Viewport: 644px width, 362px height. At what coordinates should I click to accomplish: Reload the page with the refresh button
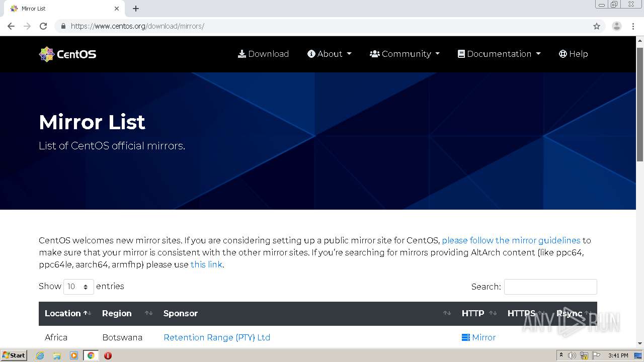click(x=43, y=26)
